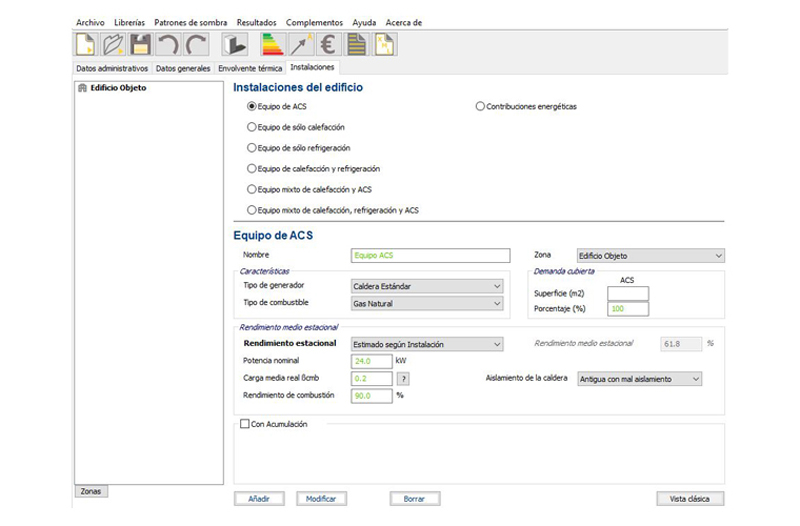The image size is (800, 526).
Task: Open the Zona dropdown showing Edificio Objeto
Action: click(x=651, y=256)
